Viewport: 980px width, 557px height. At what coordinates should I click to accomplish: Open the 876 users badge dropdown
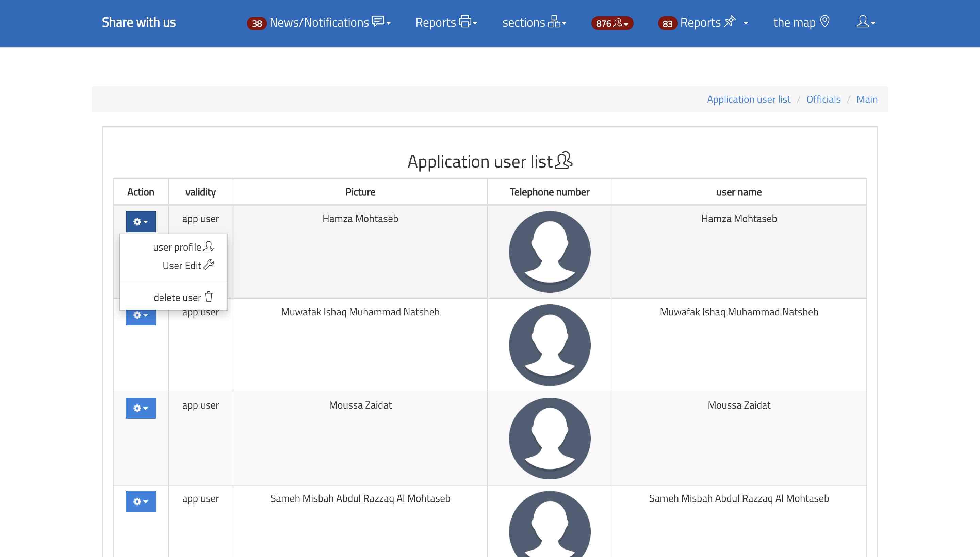click(x=612, y=23)
